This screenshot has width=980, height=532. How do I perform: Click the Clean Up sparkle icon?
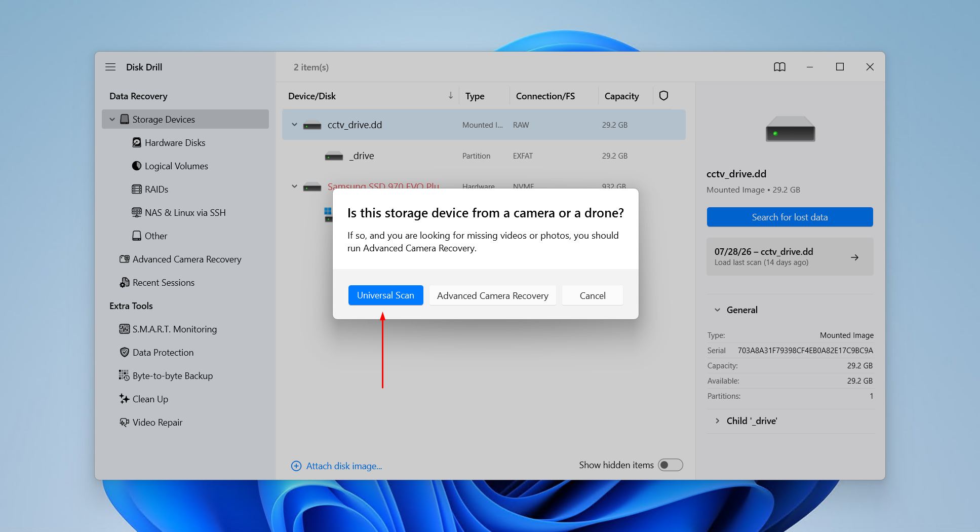(x=125, y=399)
